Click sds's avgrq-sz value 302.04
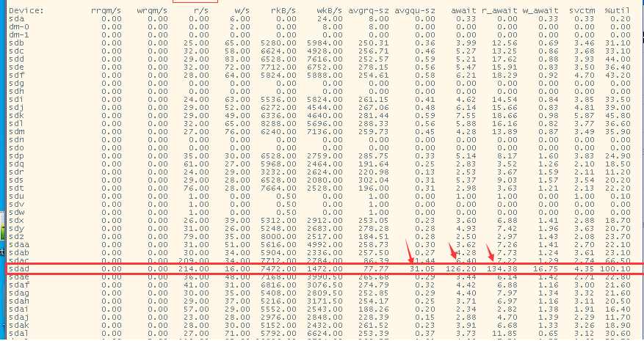Viewport: 644px width, 341px height. point(373,180)
